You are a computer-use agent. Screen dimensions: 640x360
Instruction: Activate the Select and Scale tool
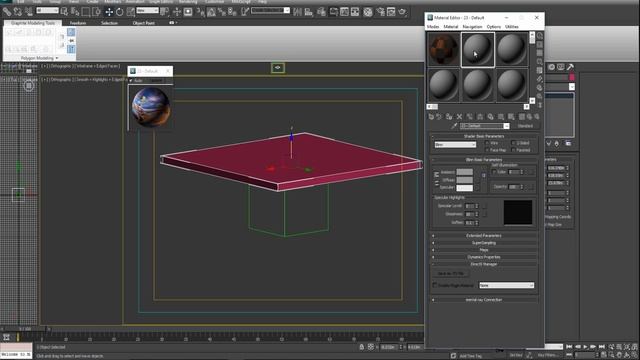131,12
